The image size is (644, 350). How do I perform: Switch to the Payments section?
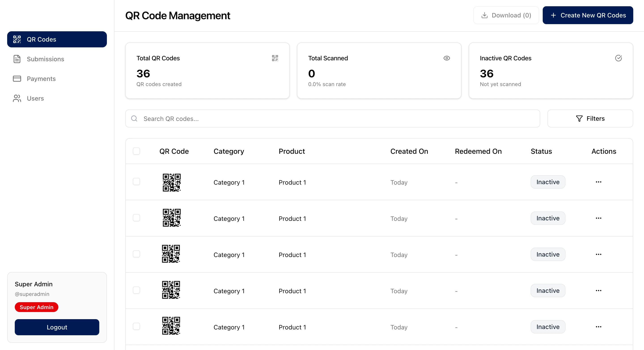[41, 78]
